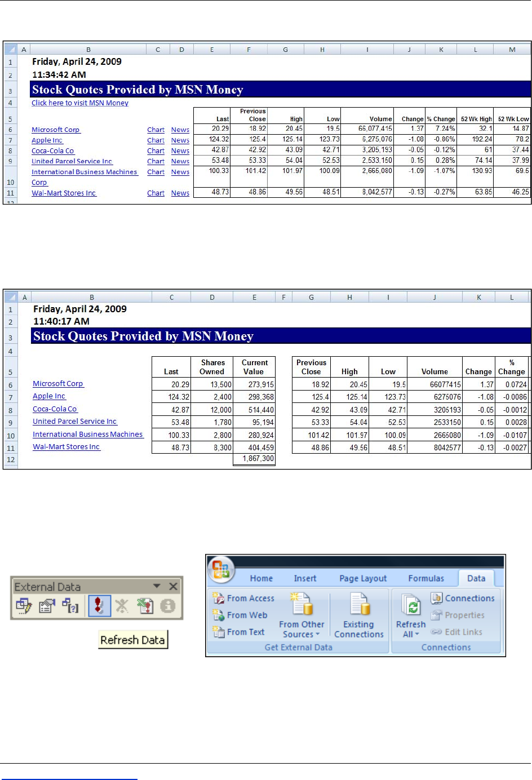The width and height of the screenshot is (532, 780).
Task: Click Edit Links in the Connections group
Action: coord(457,632)
